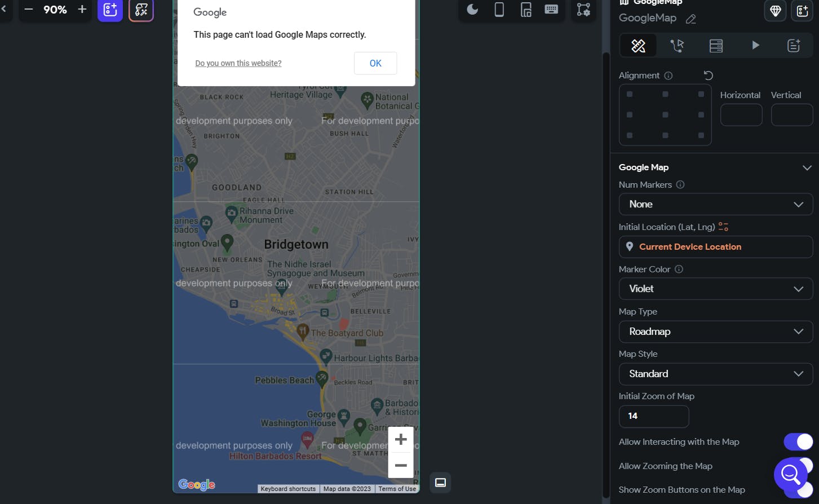Show the Num Markers info icon
This screenshot has height=504, width=819.
point(680,184)
